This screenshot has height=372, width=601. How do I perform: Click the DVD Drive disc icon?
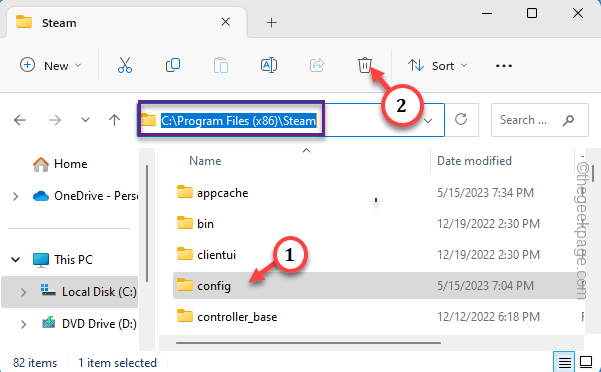point(48,323)
